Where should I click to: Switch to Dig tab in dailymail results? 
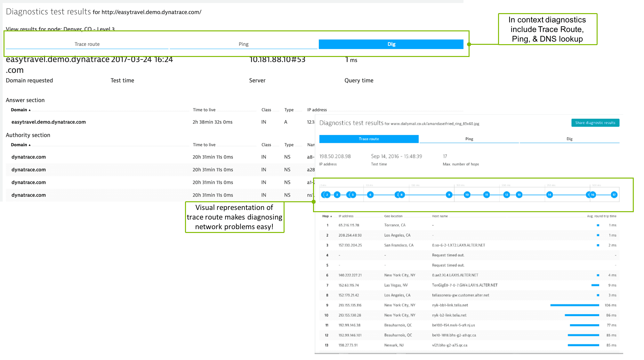tap(570, 139)
